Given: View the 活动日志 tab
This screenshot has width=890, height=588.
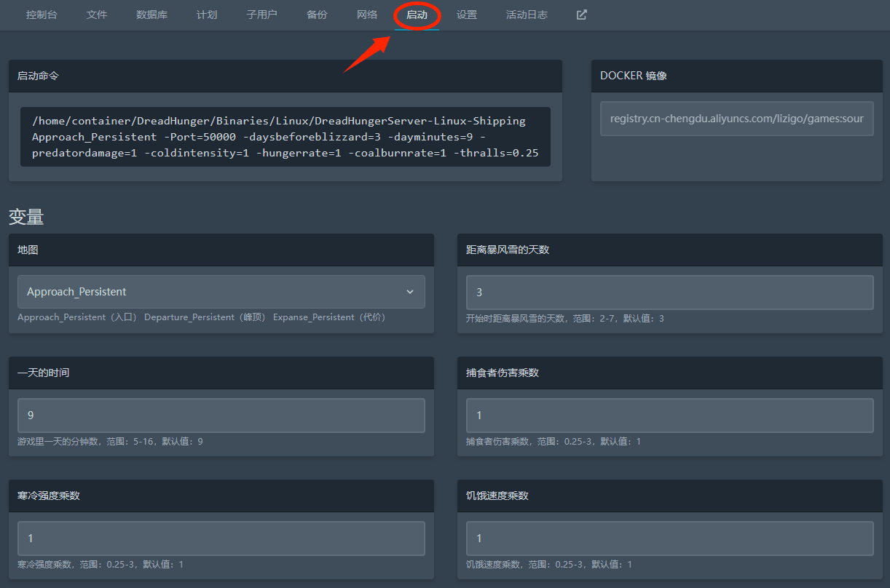Looking at the screenshot, I should [x=527, y=15].
